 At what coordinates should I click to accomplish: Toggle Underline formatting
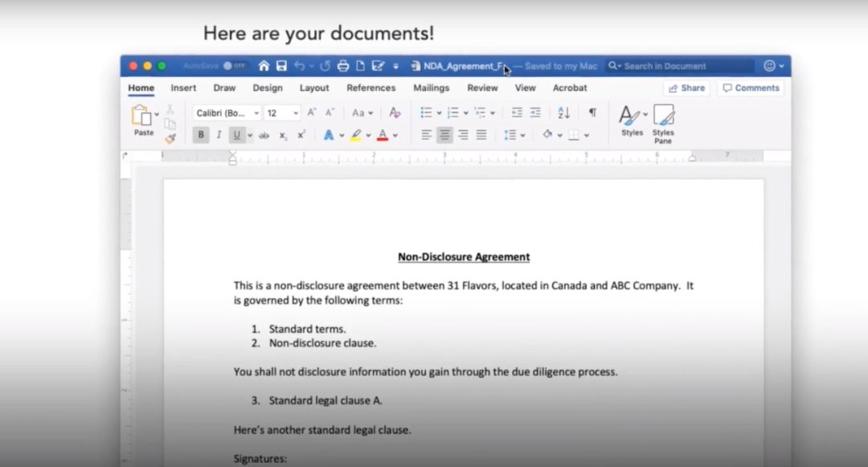(237, 135)
